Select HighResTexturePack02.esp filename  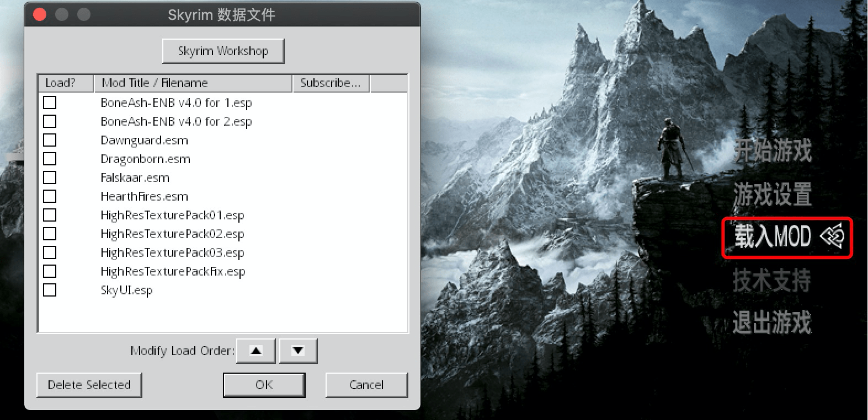click(x=172, y=234)
